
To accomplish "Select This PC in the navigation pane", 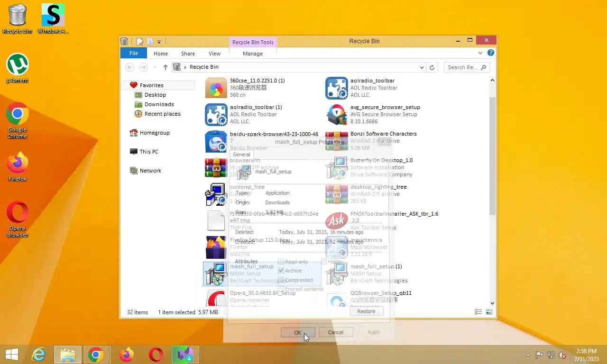I will pos(149,152).
